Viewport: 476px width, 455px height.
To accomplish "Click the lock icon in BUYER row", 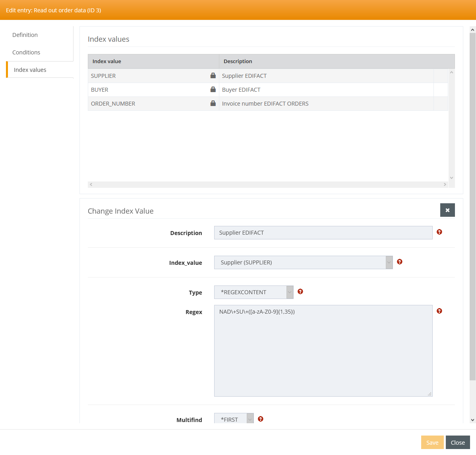I will click(x=213, y=89).
